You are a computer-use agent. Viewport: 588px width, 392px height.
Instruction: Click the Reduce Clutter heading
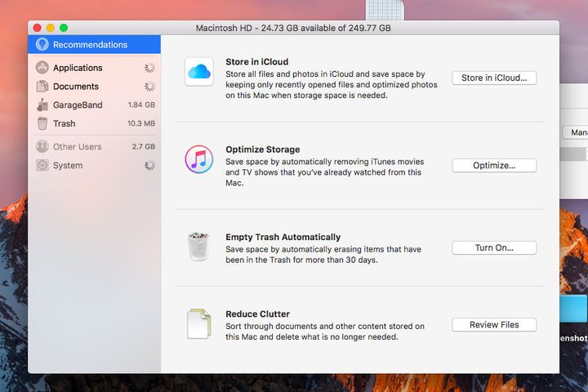257,314
